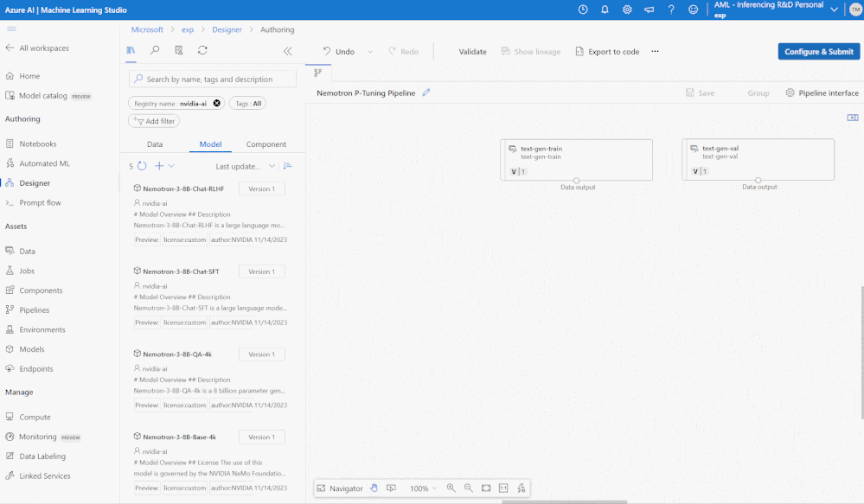The width and height of the screenshot is (864, 504).
Task: Click Export to code
Action: tap(607, 52)
